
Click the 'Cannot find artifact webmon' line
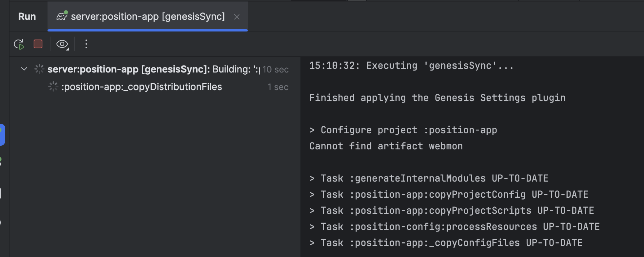coord(386,146)
